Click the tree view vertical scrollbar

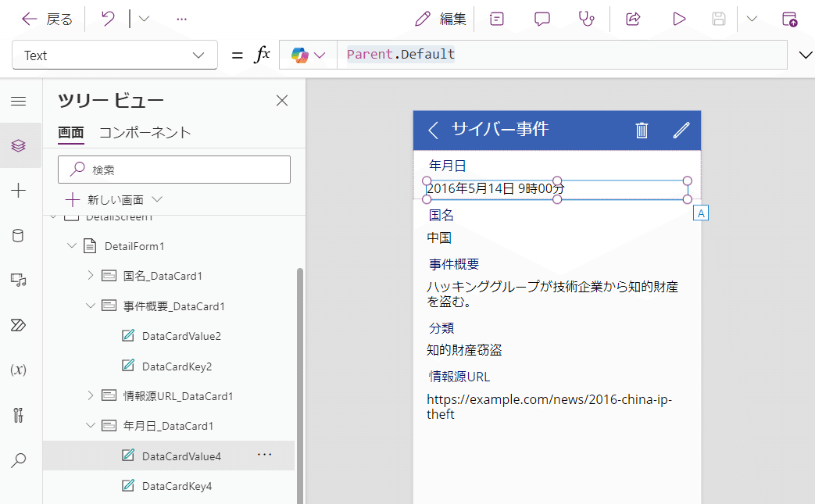[x=300, y=385]
